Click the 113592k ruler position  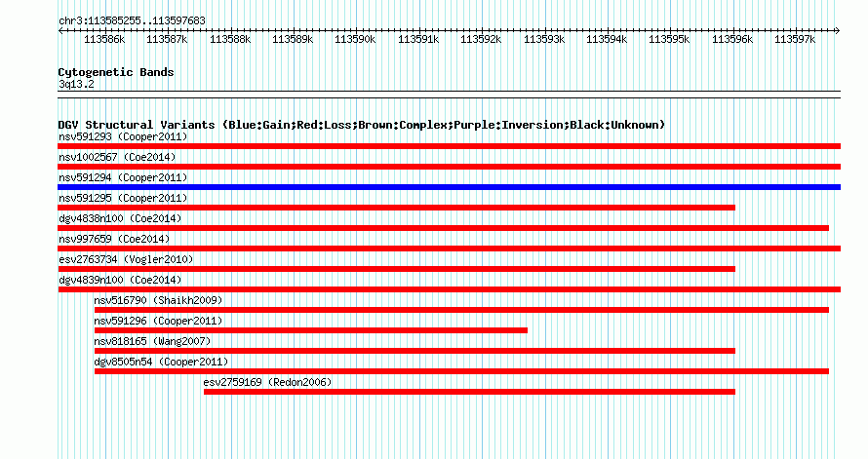[481, 39]
